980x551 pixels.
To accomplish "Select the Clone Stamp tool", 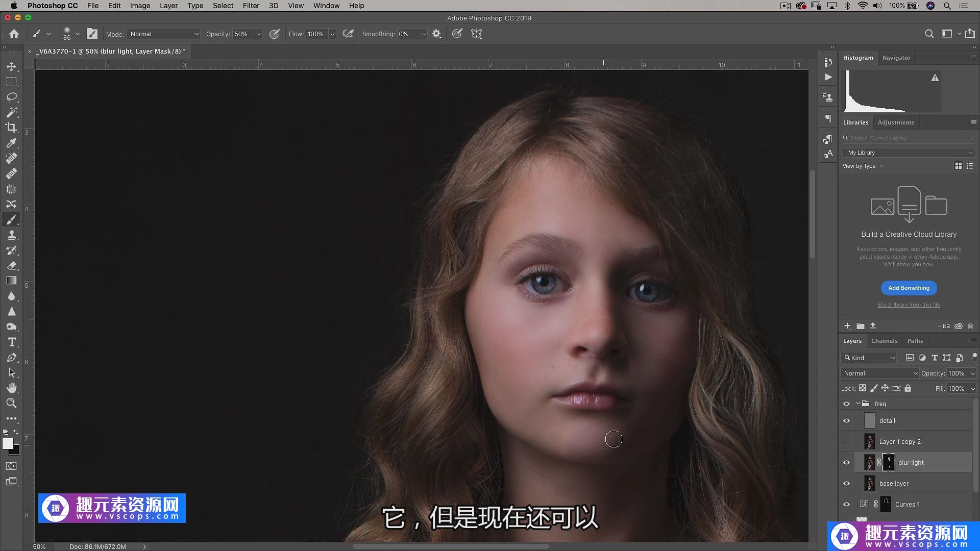I will click(x=11, y=235).
